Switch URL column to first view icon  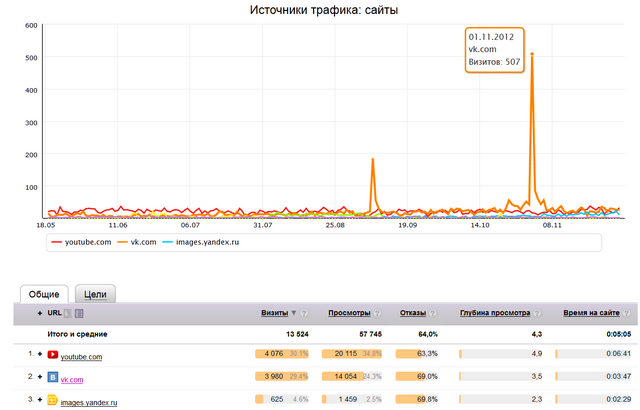[68, 313]
